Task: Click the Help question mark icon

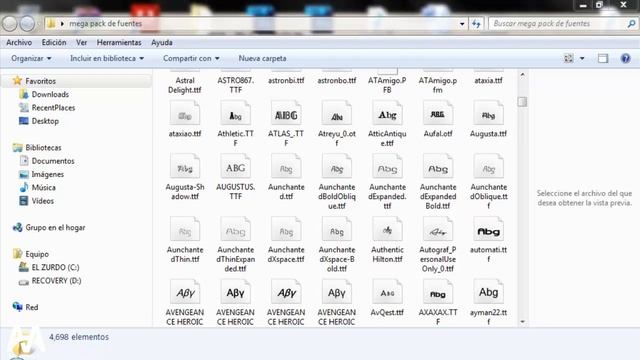Action: click(625, 58)
